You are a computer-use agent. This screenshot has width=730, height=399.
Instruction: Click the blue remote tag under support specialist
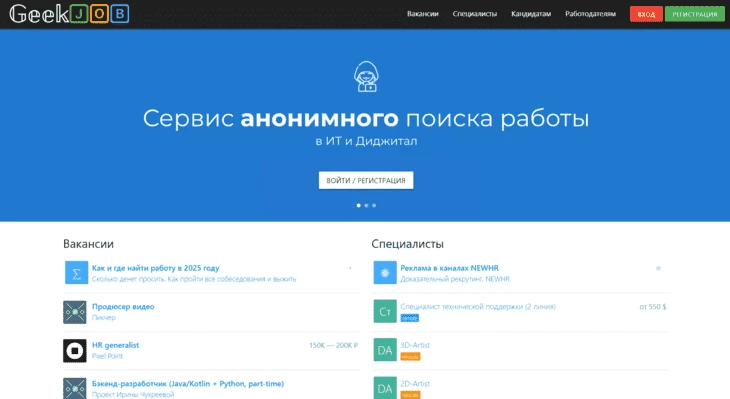410,318
